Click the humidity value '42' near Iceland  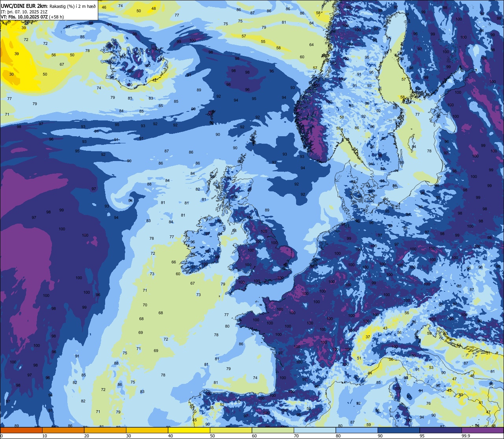pyautogui.click(x=154, y=80)
